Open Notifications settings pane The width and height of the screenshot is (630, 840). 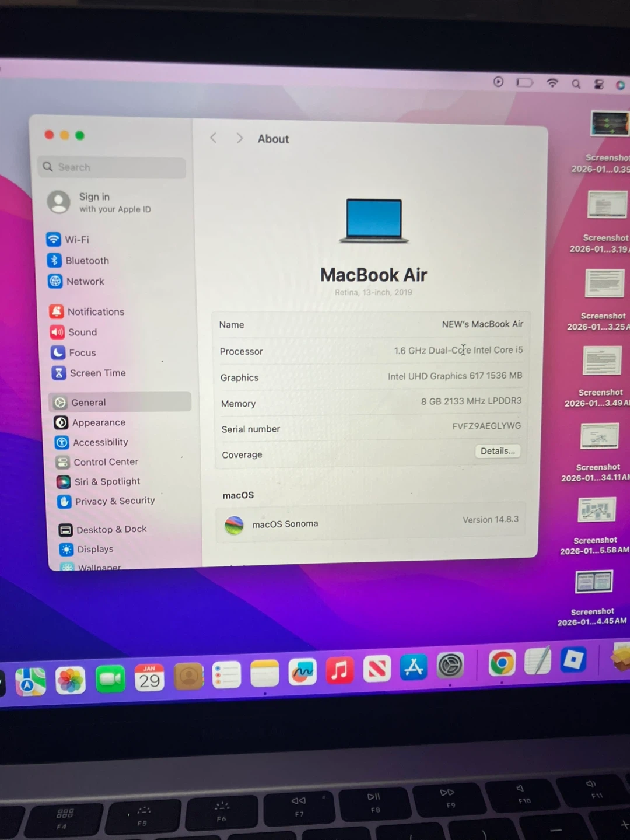95,311
